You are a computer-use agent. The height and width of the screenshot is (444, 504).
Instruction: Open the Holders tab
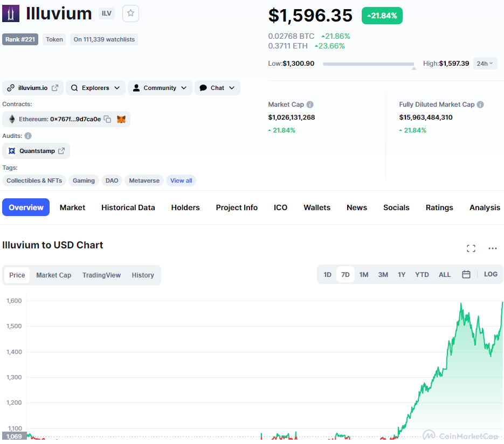click(x=185, y=207)
